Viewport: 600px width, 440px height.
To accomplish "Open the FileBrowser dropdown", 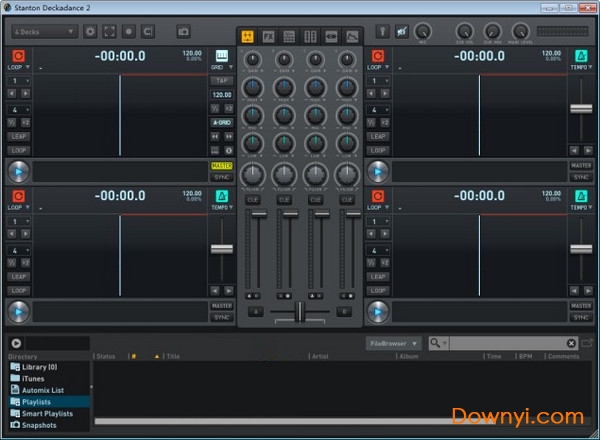I will 393,343.
